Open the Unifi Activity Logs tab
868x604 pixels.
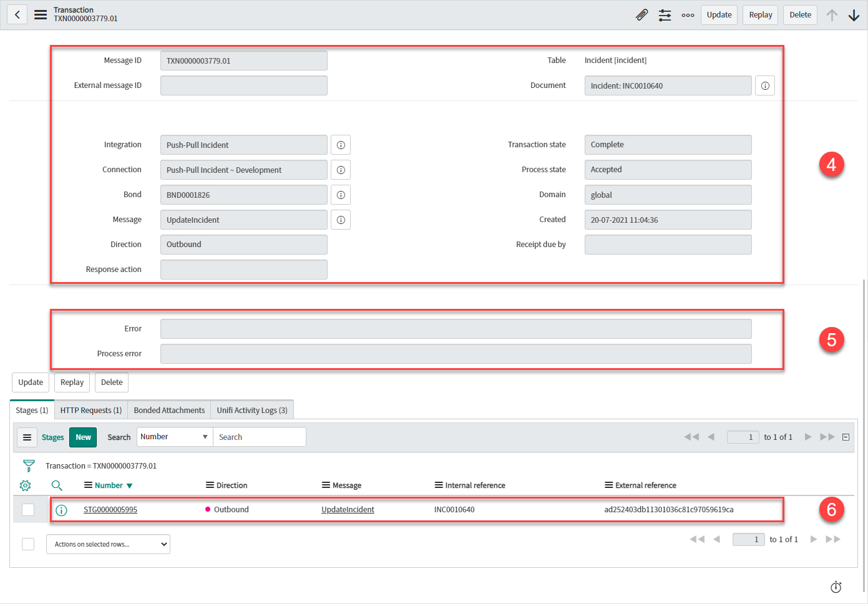point(252,410)
